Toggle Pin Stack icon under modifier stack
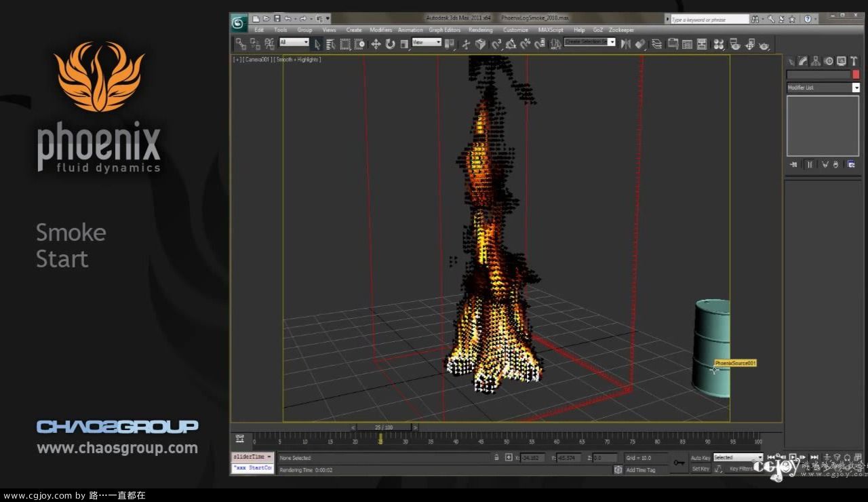 [x=794, y=164]
